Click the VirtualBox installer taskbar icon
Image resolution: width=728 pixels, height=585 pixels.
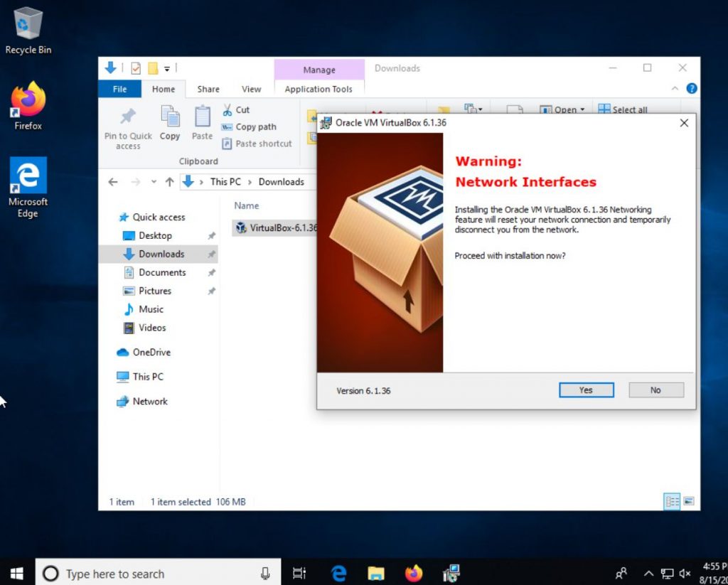click(450, 573)
